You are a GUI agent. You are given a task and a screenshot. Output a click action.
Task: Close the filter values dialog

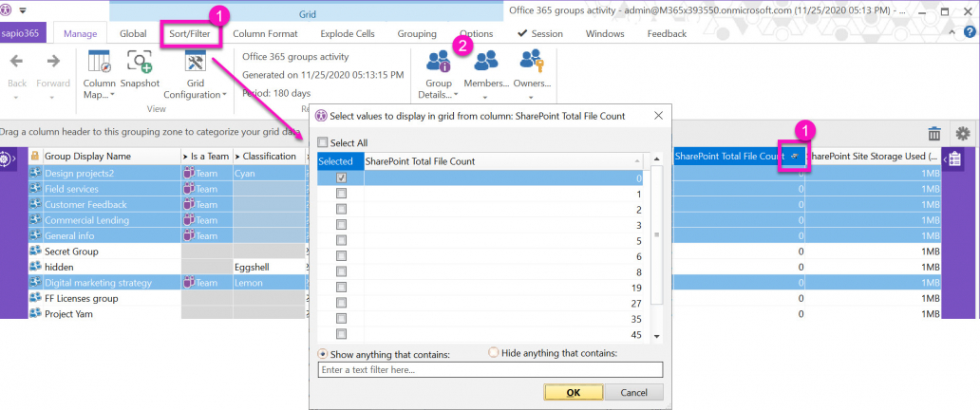click(658, 116)
